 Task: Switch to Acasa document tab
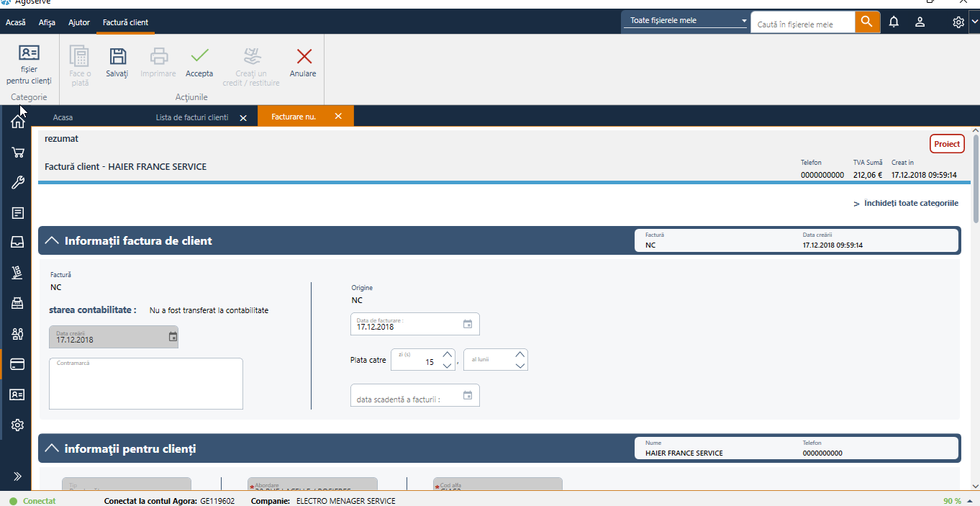pos(63,117)
